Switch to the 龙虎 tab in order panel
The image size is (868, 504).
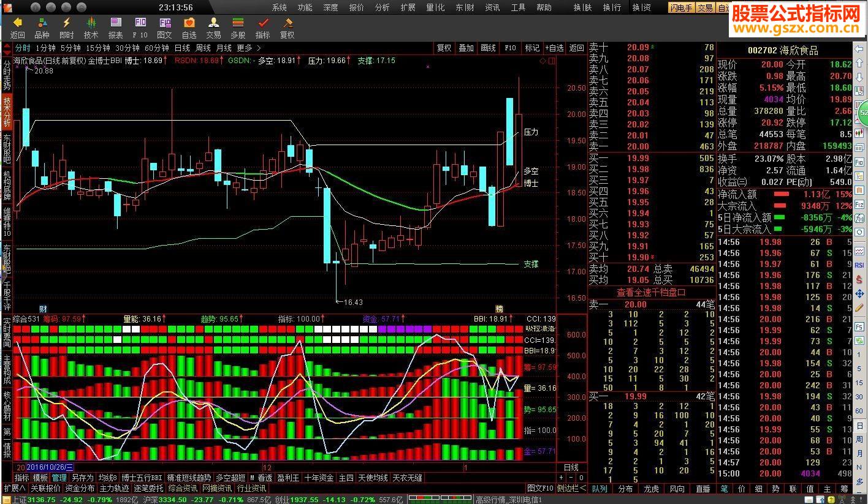click(x=651, y=489)
